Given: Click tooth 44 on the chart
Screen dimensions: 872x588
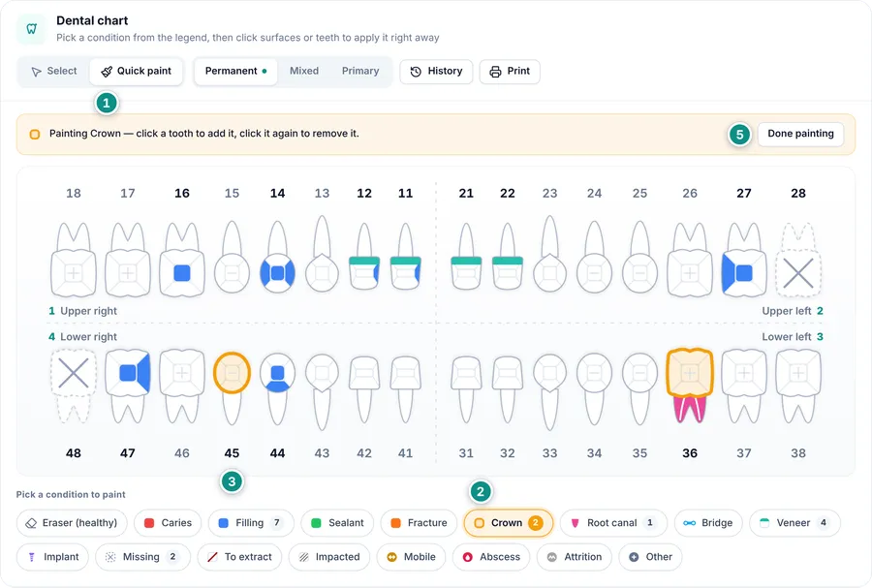Looking at the screenshot, I should [277, 389].
